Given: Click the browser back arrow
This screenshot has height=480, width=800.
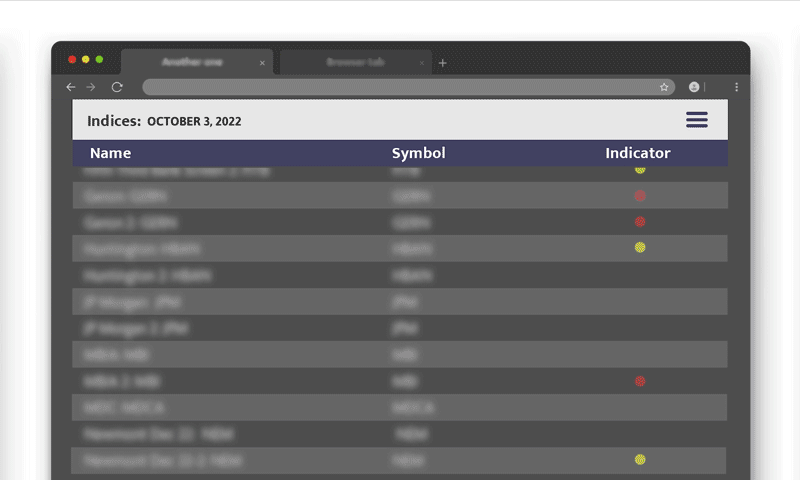Looking at the screenshot, I should click(x=70, y=87).
